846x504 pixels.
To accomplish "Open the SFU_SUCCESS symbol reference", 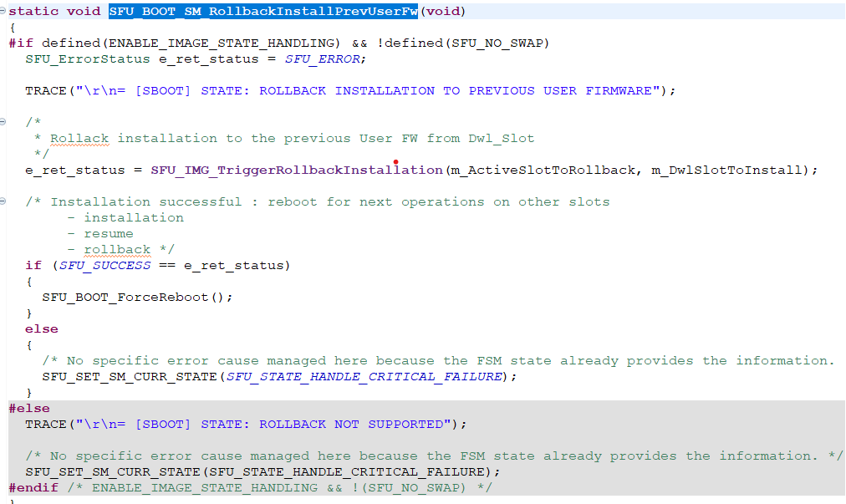I will point(106,265).
